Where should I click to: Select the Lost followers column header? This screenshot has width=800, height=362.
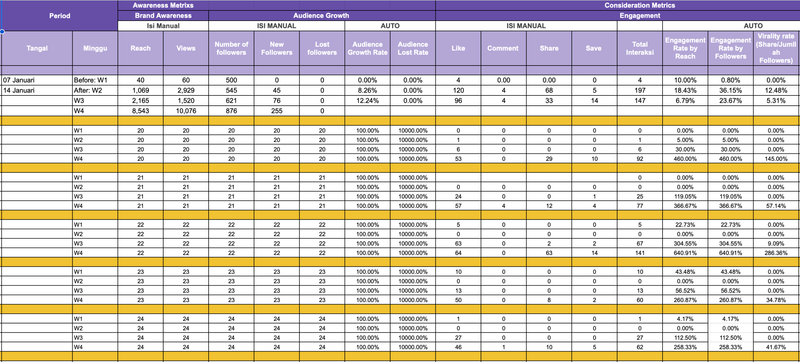322,48
